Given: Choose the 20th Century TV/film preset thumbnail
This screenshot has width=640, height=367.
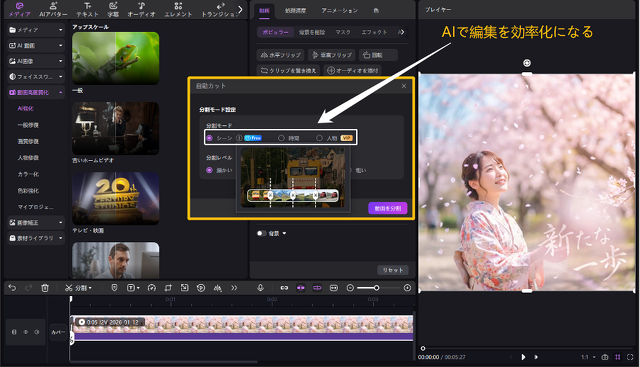Looking at the screenshot, I should pos(116,198).
